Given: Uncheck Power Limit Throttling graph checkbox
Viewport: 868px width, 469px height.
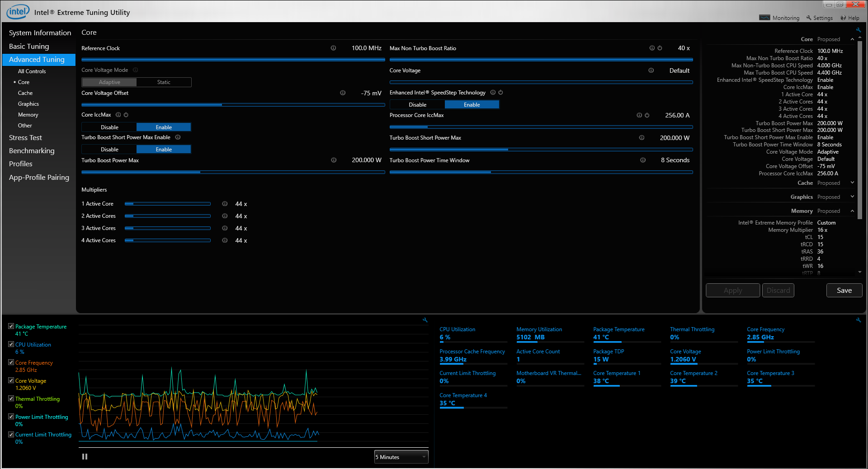Looking at the screenshot, I should click(11, 416).
